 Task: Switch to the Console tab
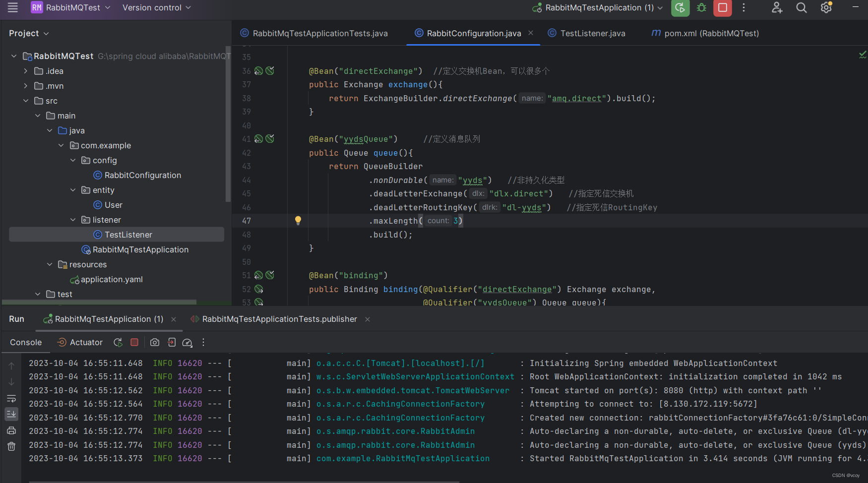(x=26, y=342)
